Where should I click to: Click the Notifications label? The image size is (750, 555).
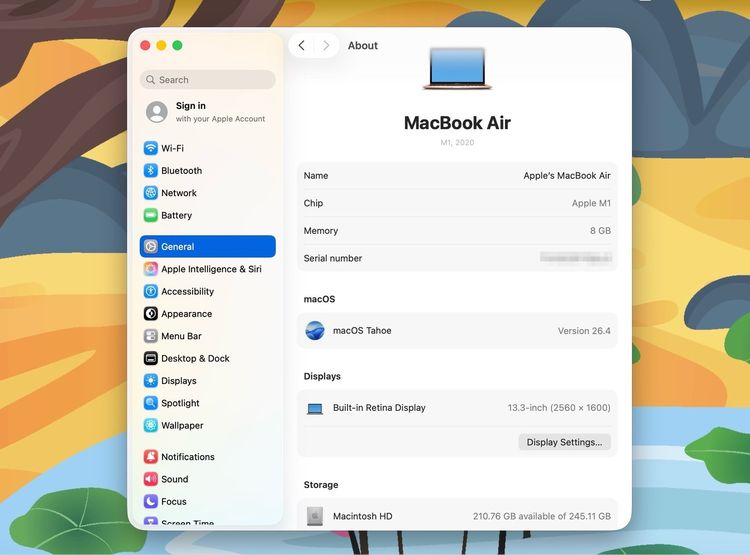pos(188,456)
